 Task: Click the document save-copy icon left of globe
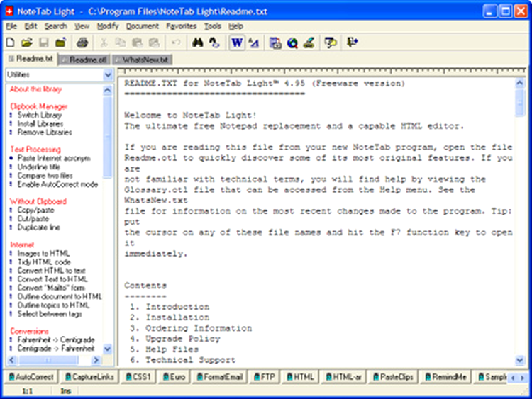pyautogui.click(x=275, y=43)
